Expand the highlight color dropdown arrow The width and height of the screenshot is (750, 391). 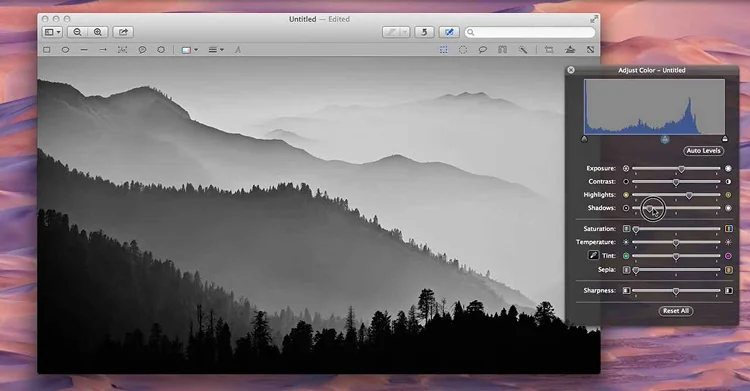pos(405,32)
